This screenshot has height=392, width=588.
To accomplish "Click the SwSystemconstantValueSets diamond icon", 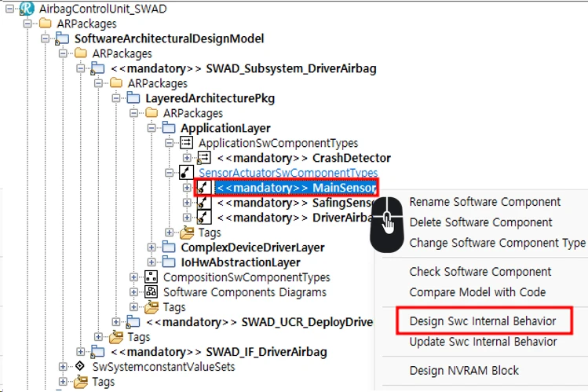I will click(79, 367).
